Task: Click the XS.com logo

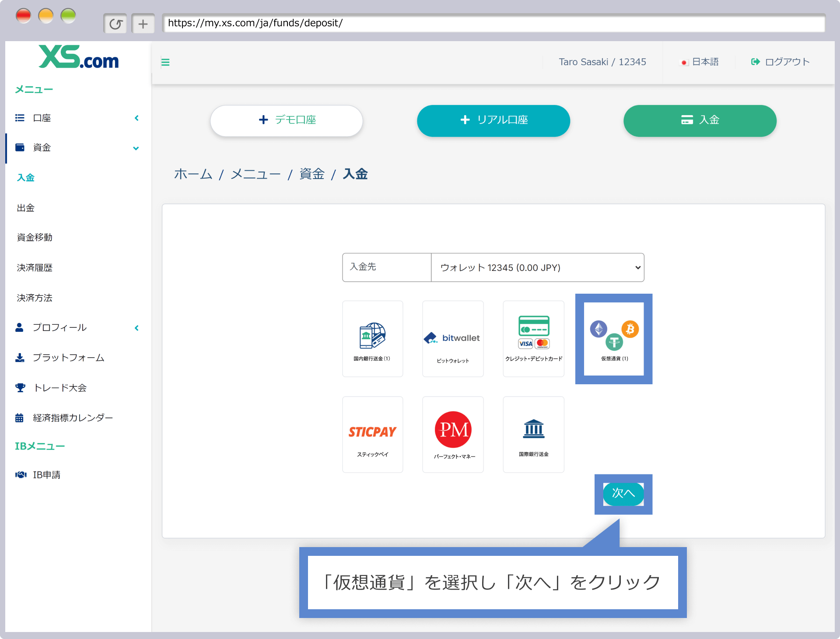Action: 79,57
